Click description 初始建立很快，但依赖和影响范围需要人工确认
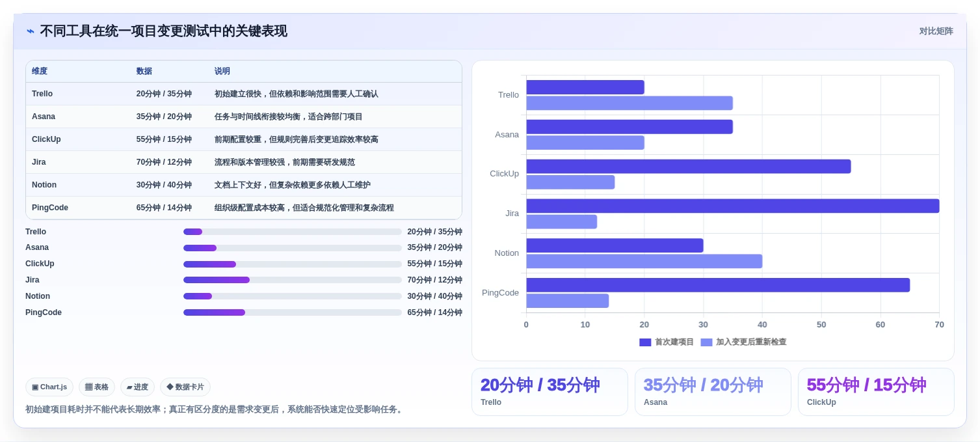The width and height of the screenshot is (980, 442). (x=297, y=94)
